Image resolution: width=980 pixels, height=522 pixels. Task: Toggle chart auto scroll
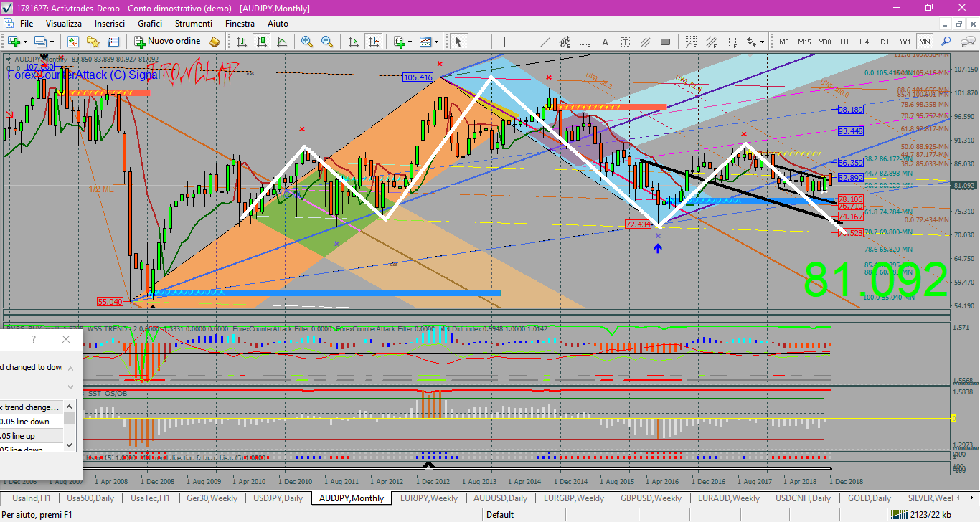coord(353,42)
